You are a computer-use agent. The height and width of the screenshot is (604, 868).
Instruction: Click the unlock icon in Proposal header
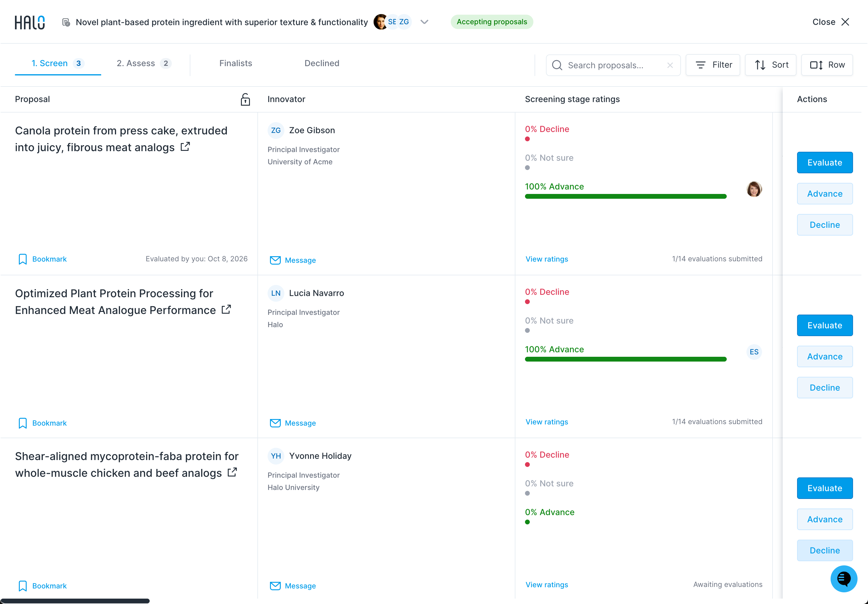245,99
